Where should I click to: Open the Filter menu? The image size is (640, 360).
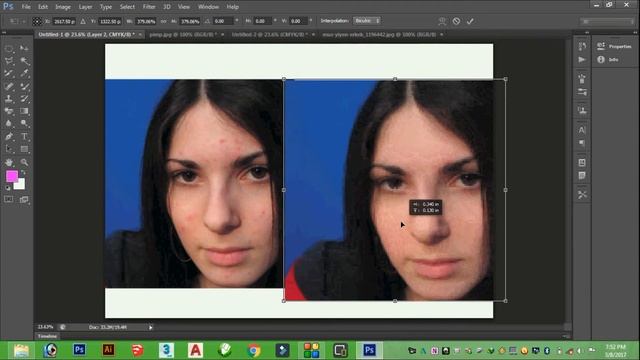pyautogui.click(x=149, y=7)
